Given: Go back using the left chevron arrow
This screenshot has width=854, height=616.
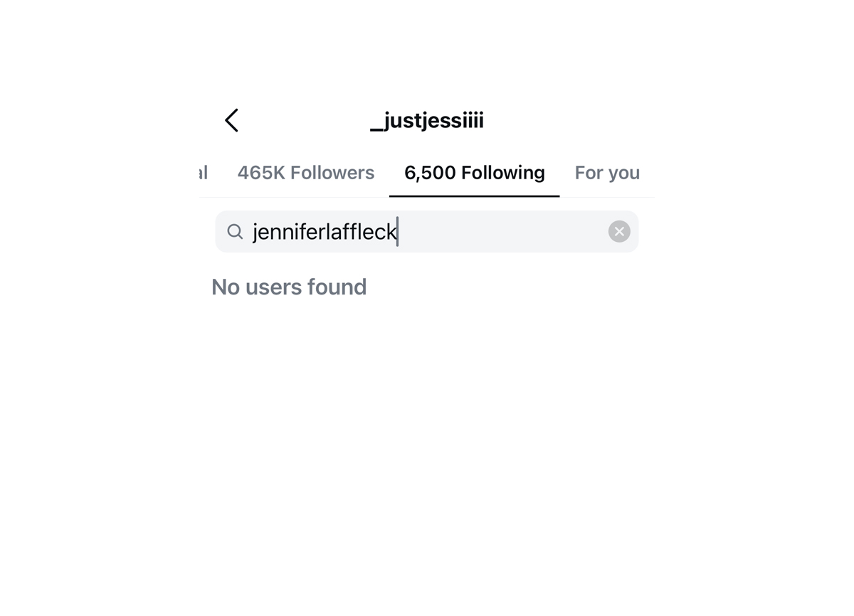Looking at the screenshot, I should point(231,120).
